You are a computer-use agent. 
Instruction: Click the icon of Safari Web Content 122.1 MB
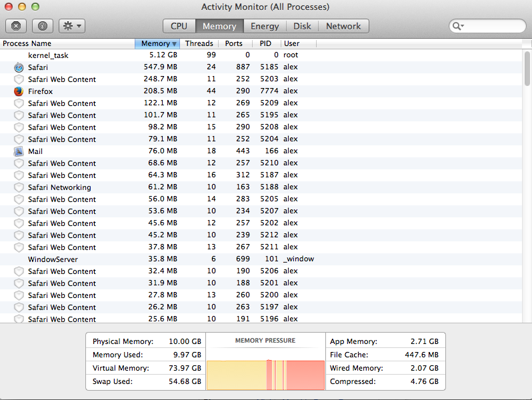pyautogui.click(x=19, y=103)
